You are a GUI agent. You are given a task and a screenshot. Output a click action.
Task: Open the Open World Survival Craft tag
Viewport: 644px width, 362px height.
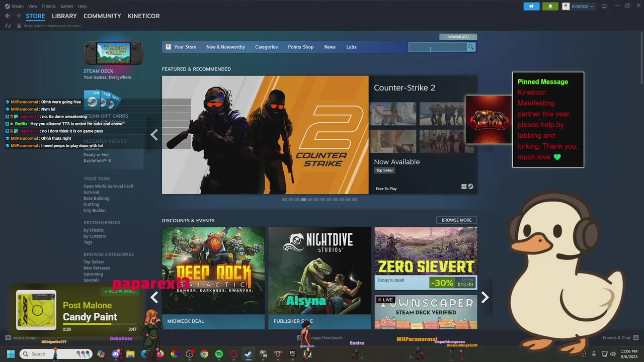tap(109, 186)
